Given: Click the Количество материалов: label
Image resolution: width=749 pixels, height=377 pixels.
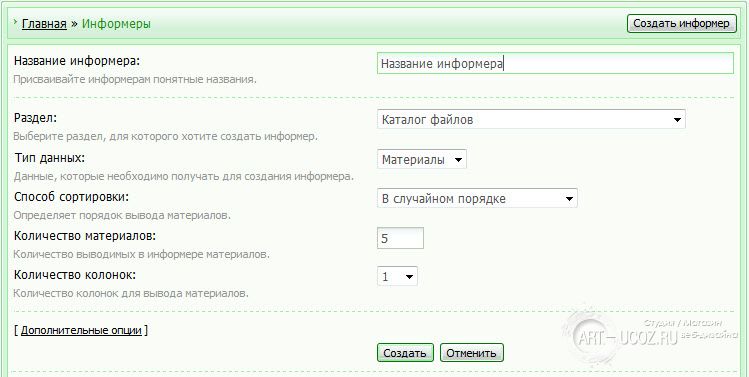Looking at the screenshot, I should pyautogui.click(x=85, y=236).
